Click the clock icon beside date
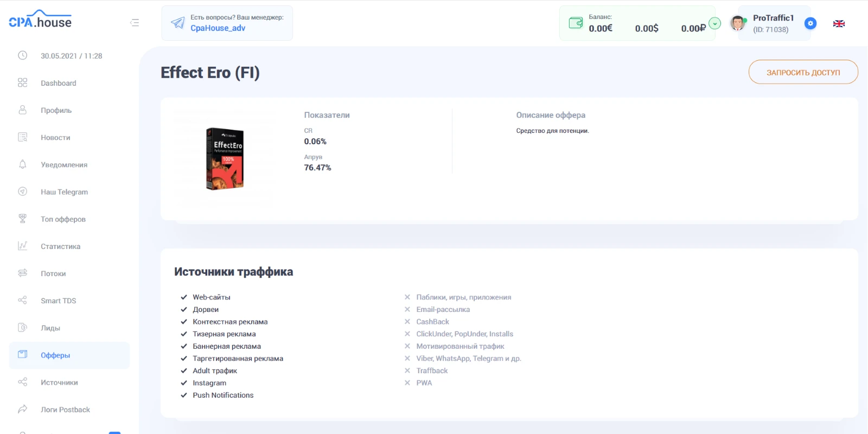The width and height of the screenshot is (868, 434). (22, 55)
